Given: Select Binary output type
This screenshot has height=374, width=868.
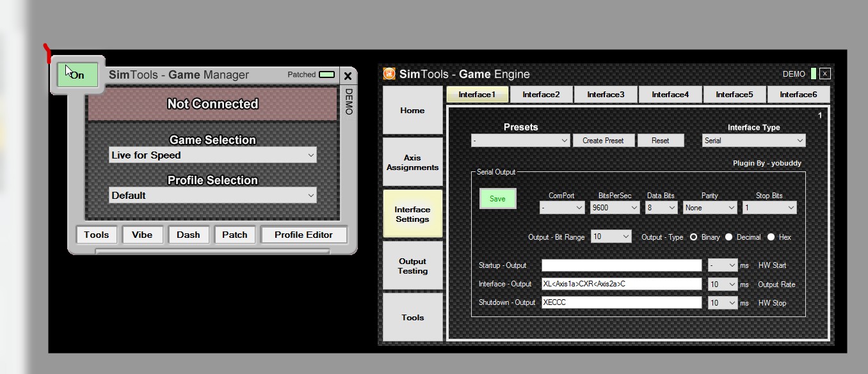Looking at the screenshot, I should pyautogui.click(x=693, y=237).
